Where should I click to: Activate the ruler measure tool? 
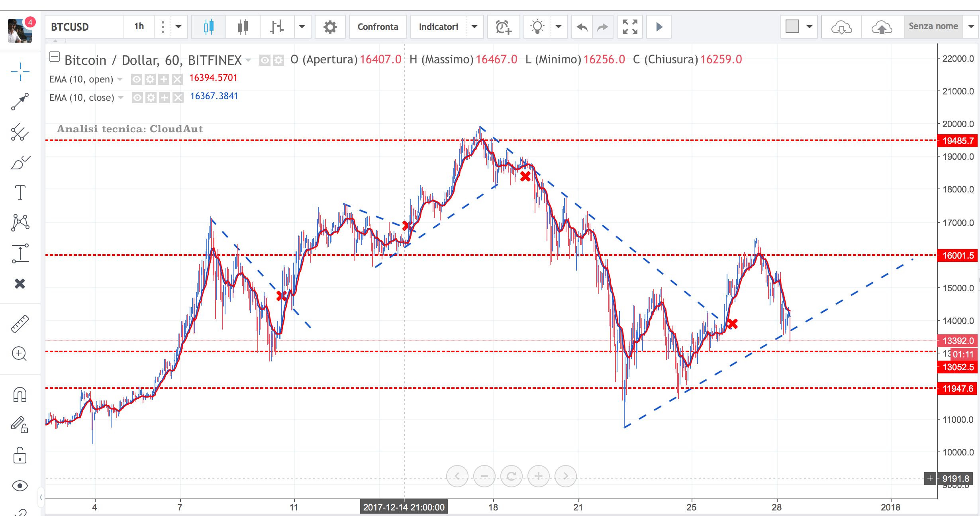pyautogui.click(x=20, y=324)
